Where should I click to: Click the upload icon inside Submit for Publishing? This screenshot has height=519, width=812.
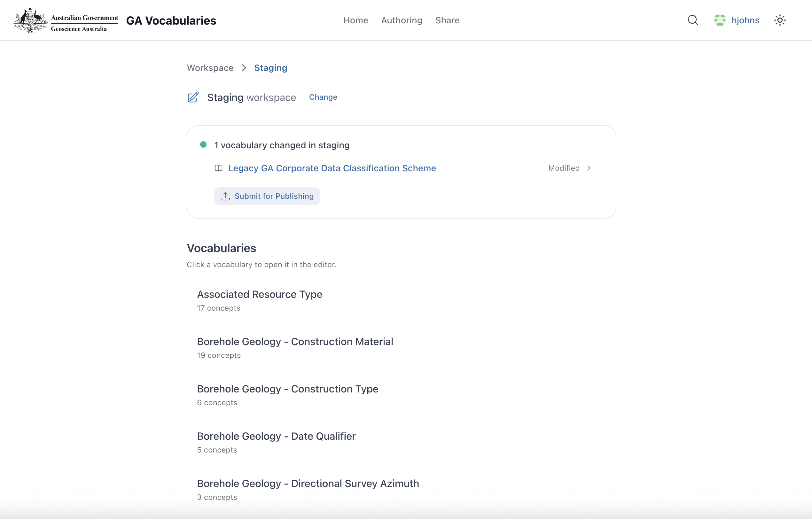click(x=226, y=196)
